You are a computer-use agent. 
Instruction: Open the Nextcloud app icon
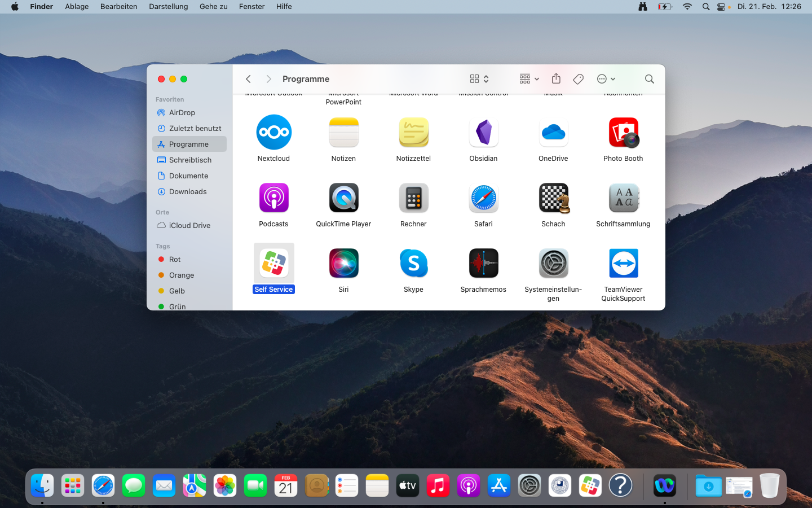coord(273,132)
